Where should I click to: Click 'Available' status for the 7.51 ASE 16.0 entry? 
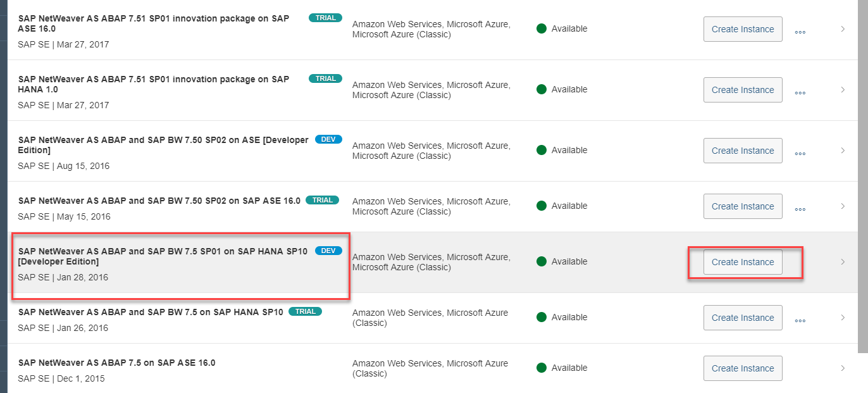click(569, 28)
